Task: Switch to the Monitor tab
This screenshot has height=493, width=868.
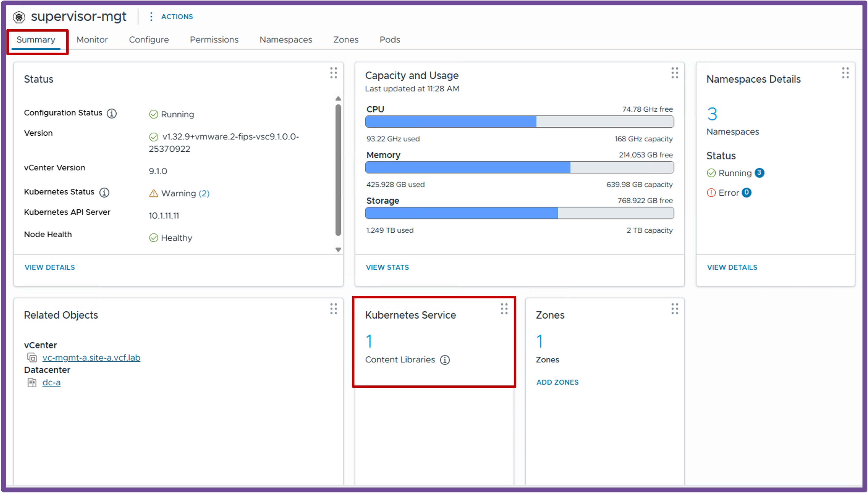Action: pyautogui.click(x=92, y=40)
